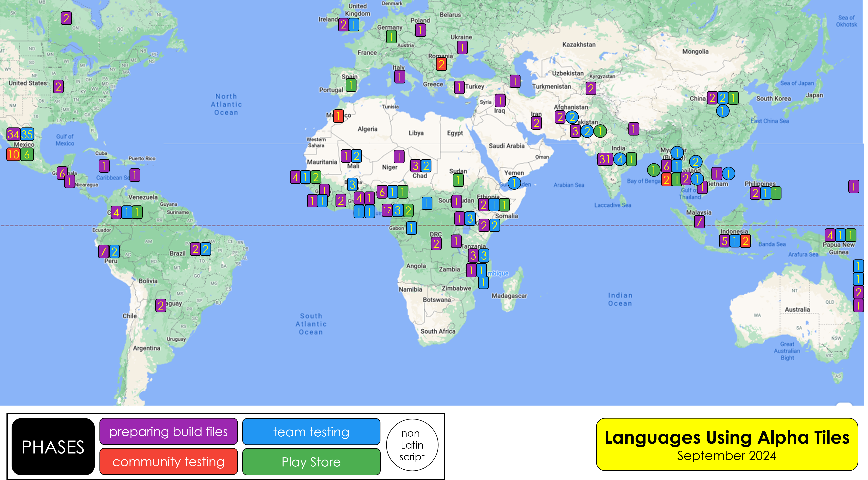Select the red 1 marker in Morocco
The height and width of the screenshot is (480, 868).
tap(338, 116)
